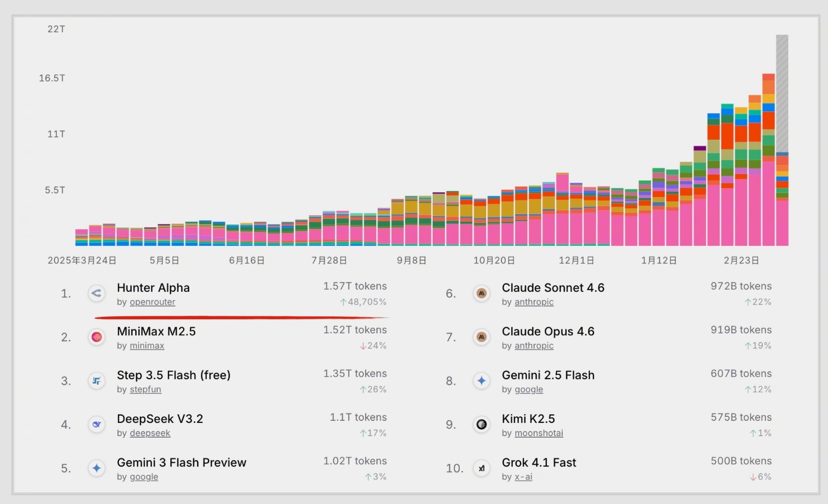
Task: Open the Gemini 2.5 Flash model page
Action: (x=548, y=375)
